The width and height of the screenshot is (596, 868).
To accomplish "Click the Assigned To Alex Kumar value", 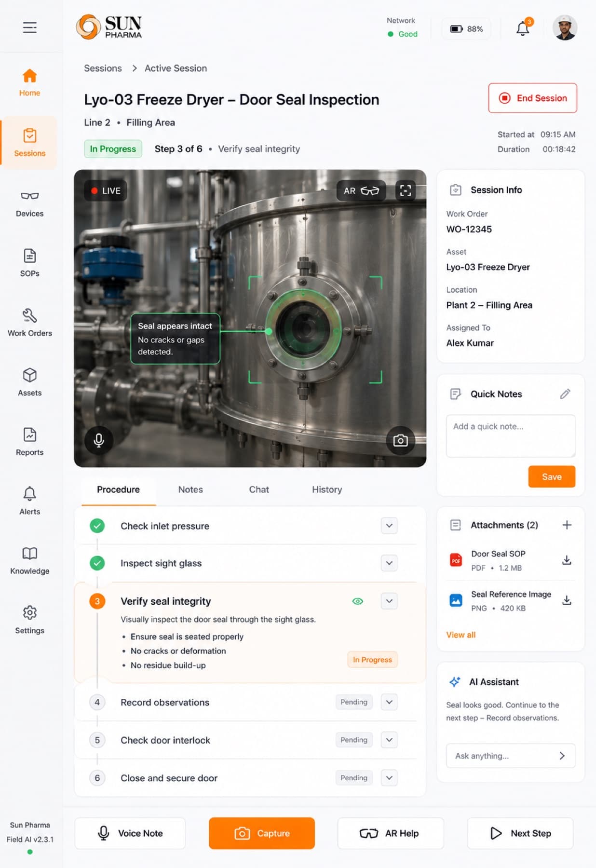I will click(470, 343).
